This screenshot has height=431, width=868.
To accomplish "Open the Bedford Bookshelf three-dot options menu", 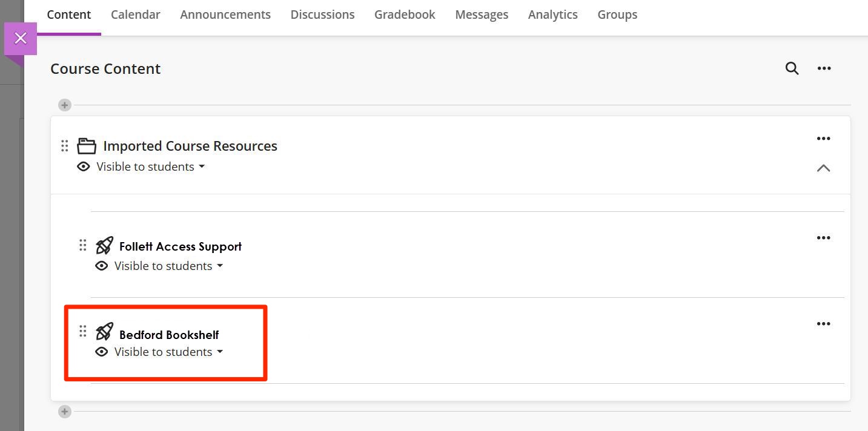I will pos(823,324).
